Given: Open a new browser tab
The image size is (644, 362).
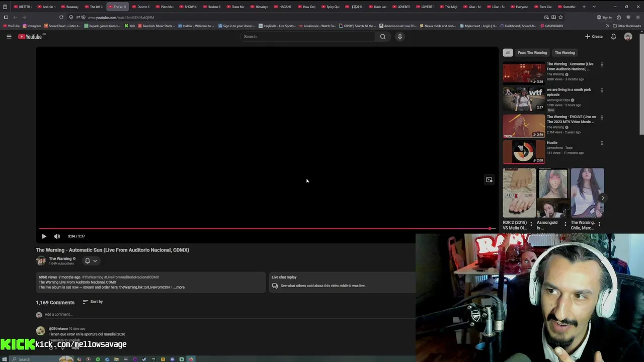Looking at the screenshot, I should coord(584,7).
